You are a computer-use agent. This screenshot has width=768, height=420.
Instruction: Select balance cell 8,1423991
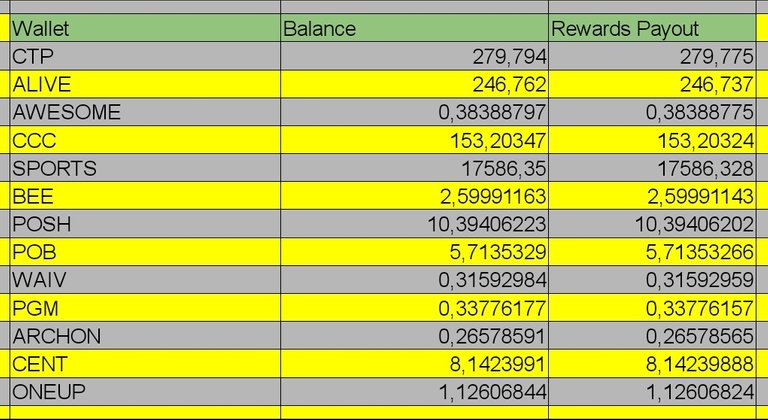click(414, 364)
